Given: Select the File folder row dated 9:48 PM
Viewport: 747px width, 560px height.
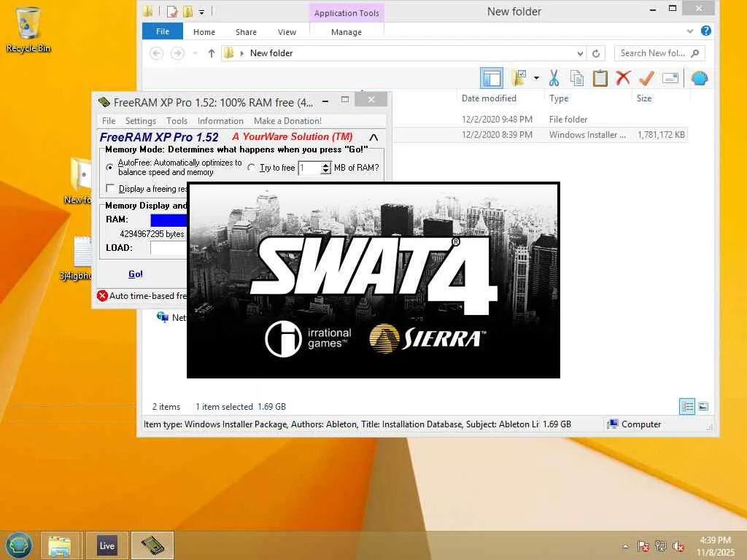Looking at the screenshot, I should tap(541, 119).
